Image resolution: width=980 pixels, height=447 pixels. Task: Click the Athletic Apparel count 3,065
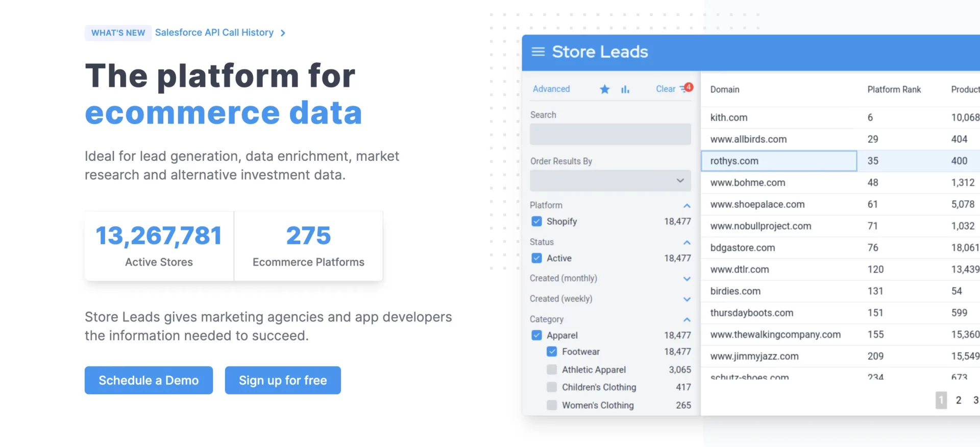(x=680, y=369)
